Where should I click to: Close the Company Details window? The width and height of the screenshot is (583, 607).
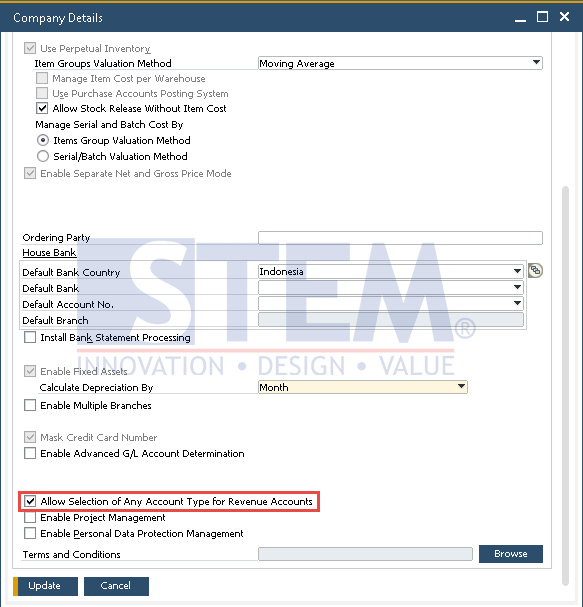pyautogui.click(x=564, y=17)
